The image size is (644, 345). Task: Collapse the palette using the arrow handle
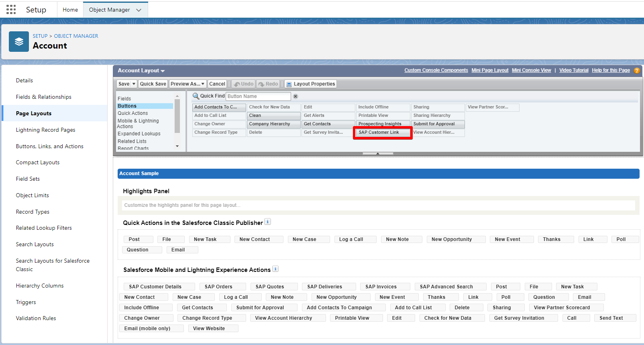click(378, 153)
